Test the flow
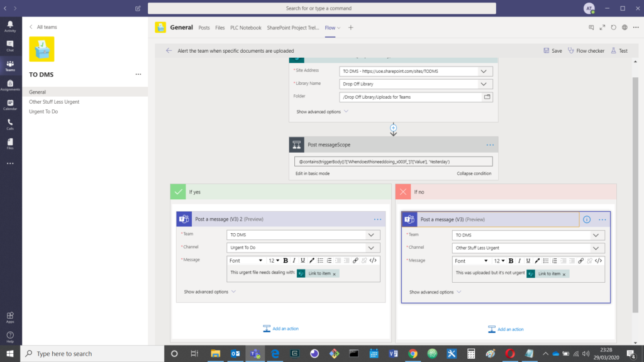 click(x=619, y=50)
